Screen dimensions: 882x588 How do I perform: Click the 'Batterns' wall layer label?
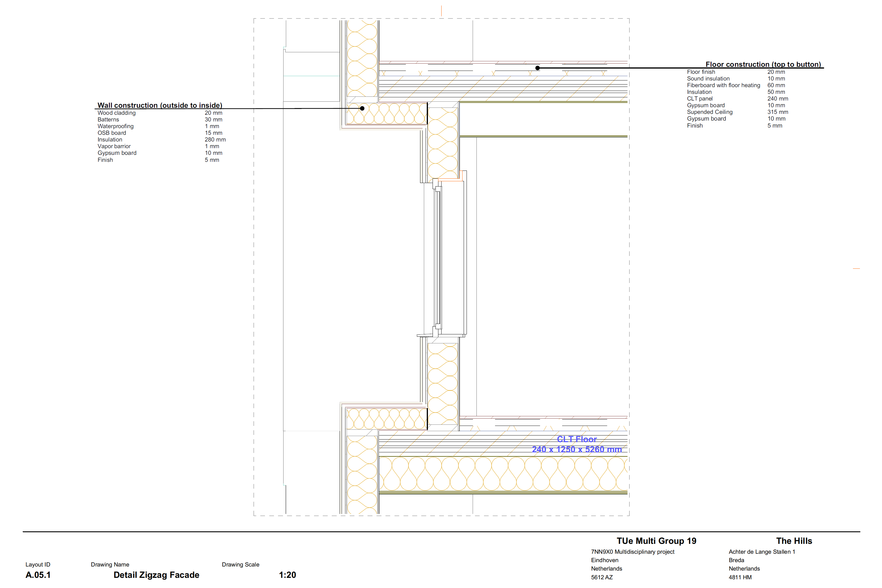click(108, 120)
